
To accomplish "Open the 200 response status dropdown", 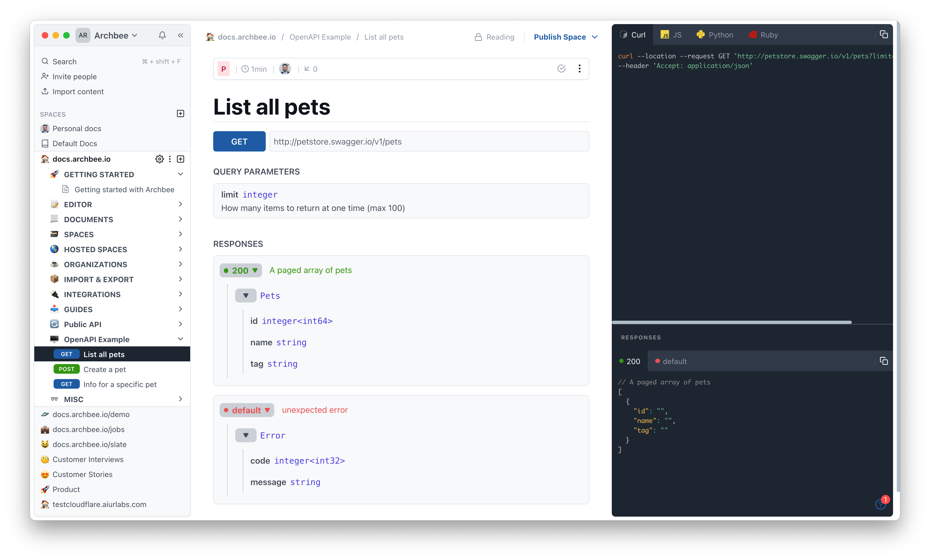I will (x=241, y=270).
